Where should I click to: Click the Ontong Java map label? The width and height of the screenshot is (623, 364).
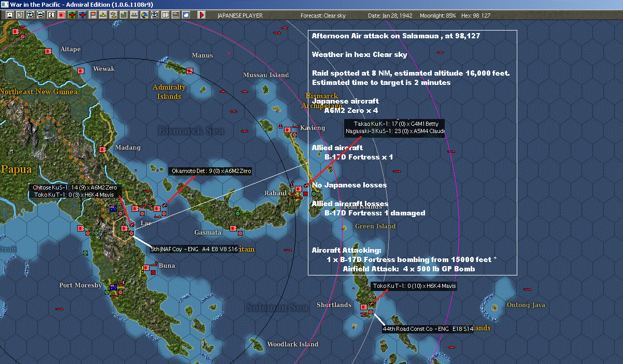(526, 305)
